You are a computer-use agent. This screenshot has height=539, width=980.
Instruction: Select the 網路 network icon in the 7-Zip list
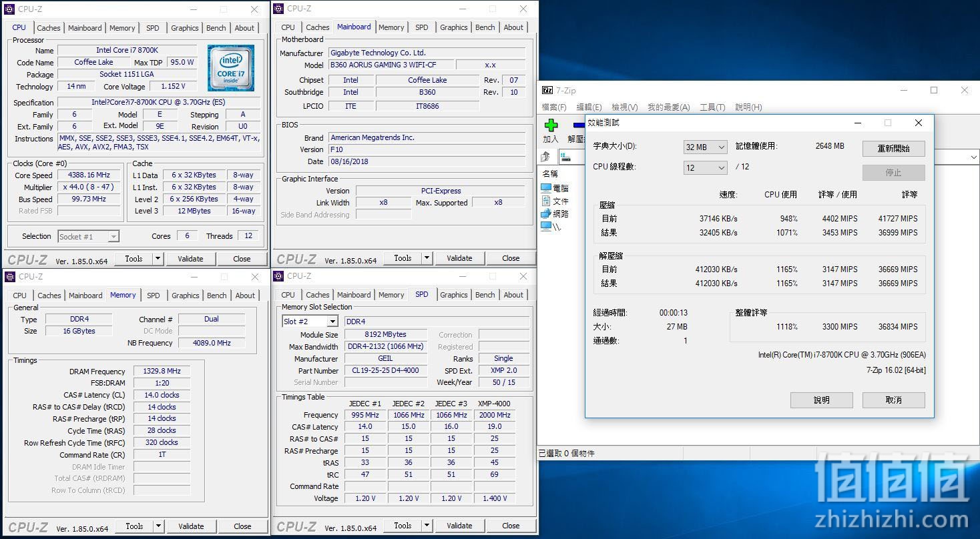coord(547,213)
